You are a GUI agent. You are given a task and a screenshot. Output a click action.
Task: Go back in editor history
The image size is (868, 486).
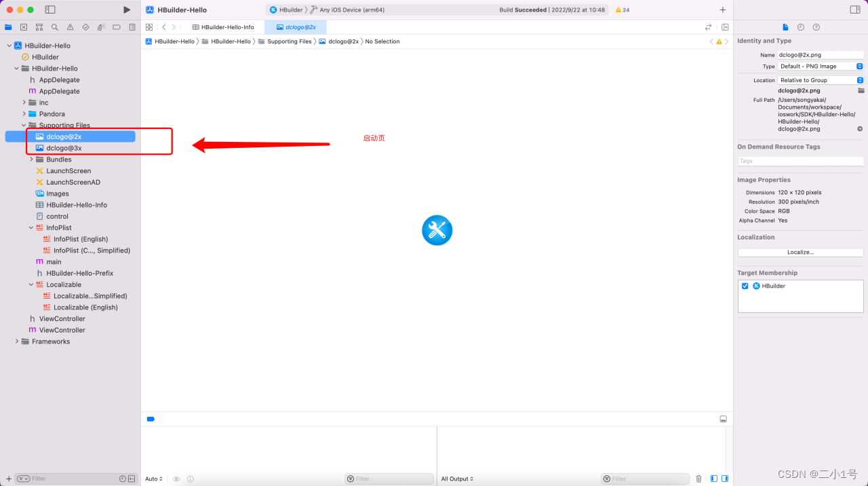click(x=164, y=27)
